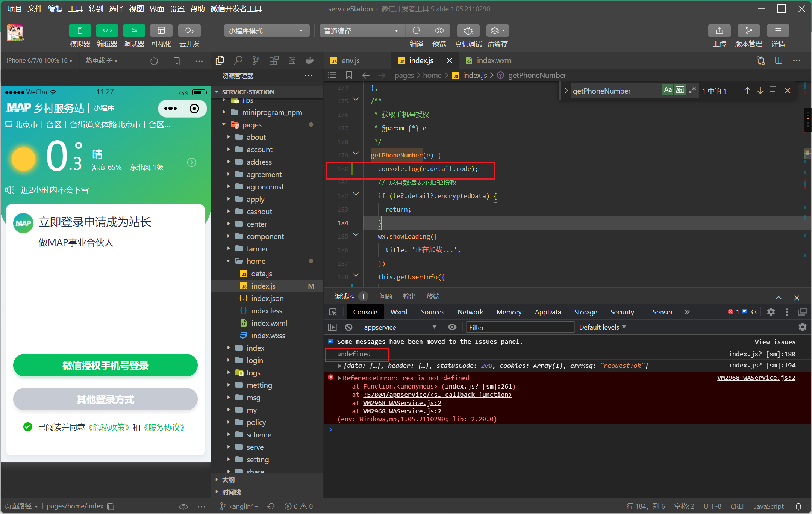Click the 微信授权手机号登录 button
Image resolution: width=812 pixels, height=514 pixels.
click(x=105, y=365)
